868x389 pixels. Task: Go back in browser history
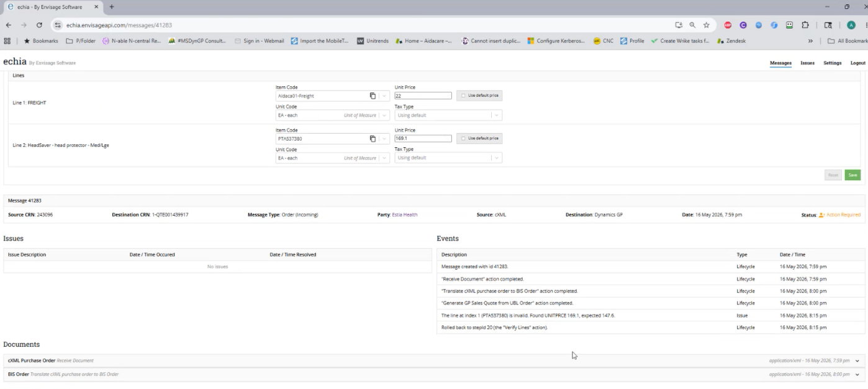[8, 25]
